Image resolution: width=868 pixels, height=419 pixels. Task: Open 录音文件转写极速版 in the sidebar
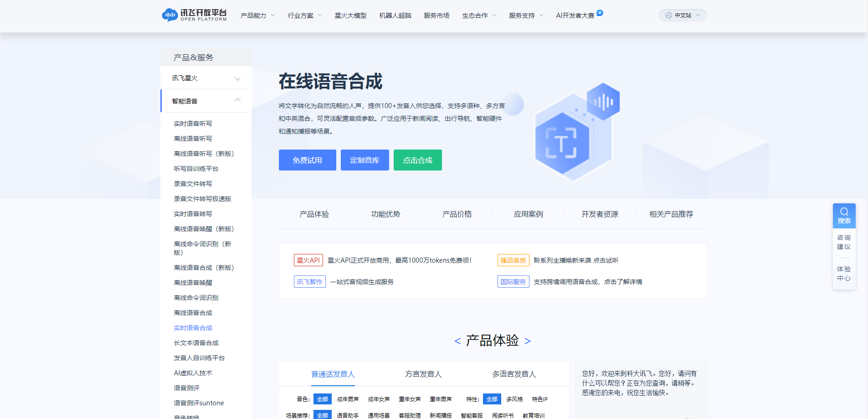click(202, 199)
